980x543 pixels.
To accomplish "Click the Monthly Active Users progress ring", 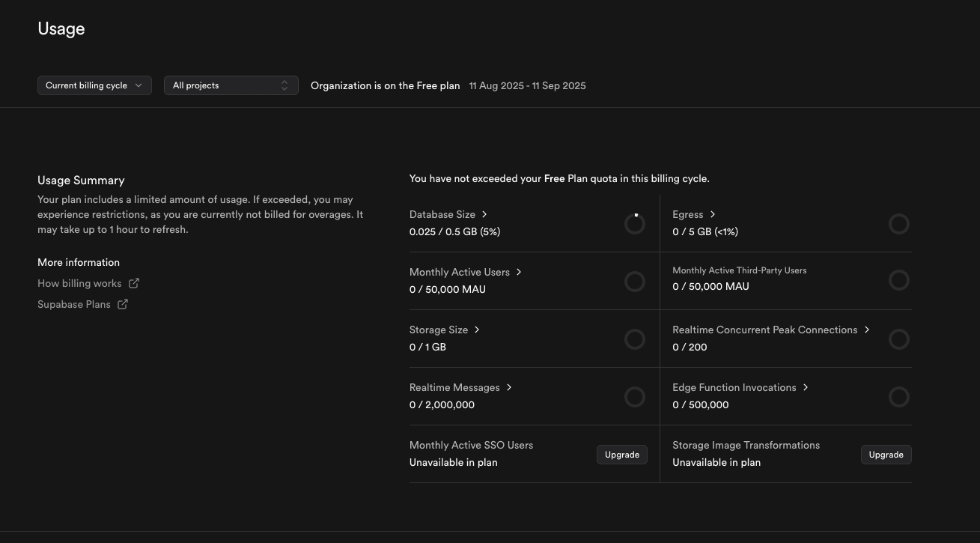I will coord(634,282).
